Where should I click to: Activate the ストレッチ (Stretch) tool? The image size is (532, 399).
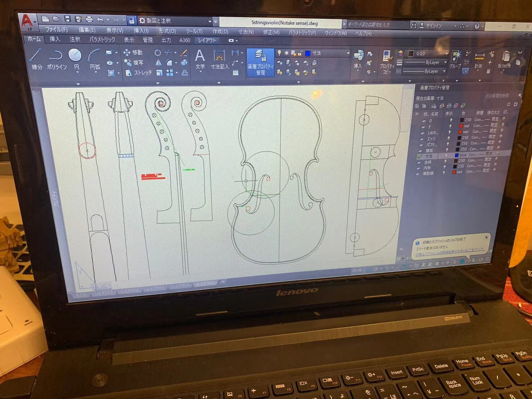tap(139, 73)
